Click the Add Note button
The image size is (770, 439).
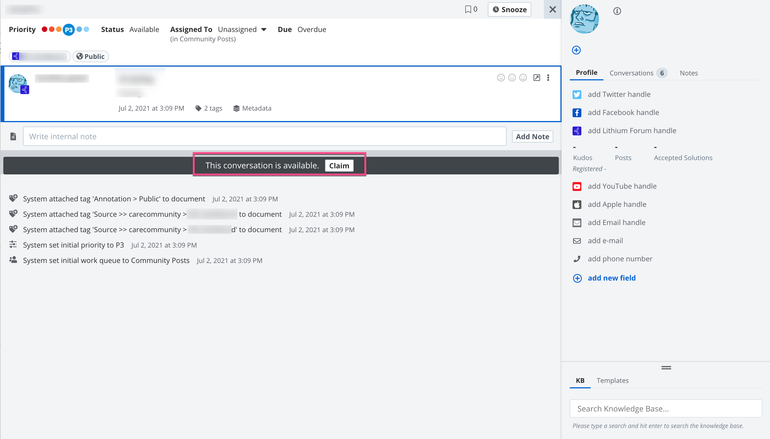(x=532, y=137)
